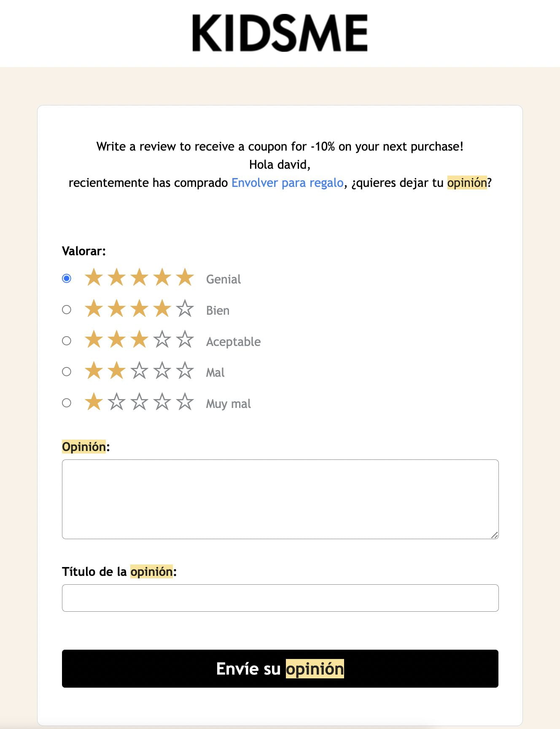The image size is (560, 729).
Task: Select the five-star Genial radio button
Action: click(67, 278)
